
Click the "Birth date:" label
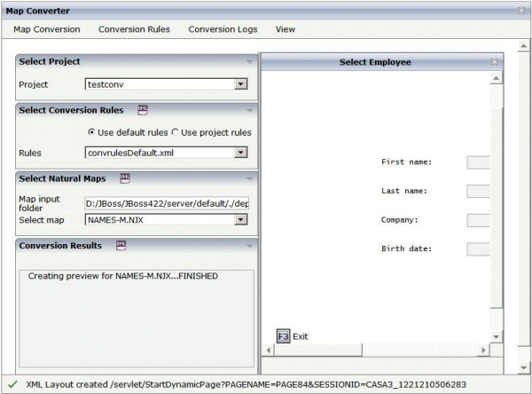click(406, 248)
